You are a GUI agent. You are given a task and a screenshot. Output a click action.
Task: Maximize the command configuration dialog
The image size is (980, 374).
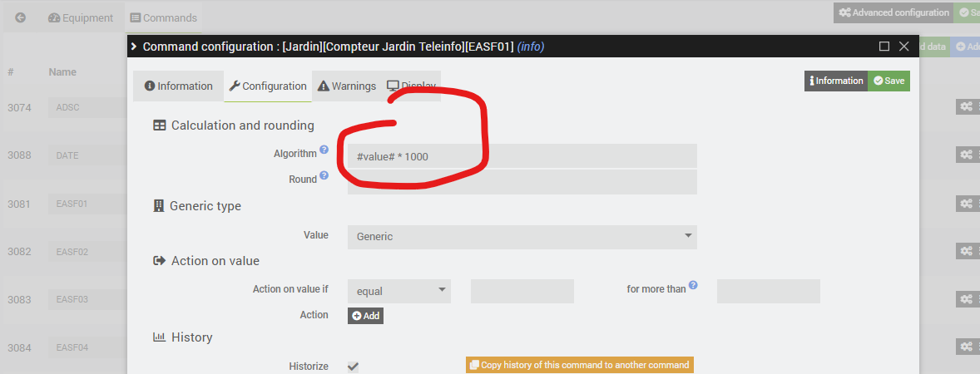tap(884, 47)
